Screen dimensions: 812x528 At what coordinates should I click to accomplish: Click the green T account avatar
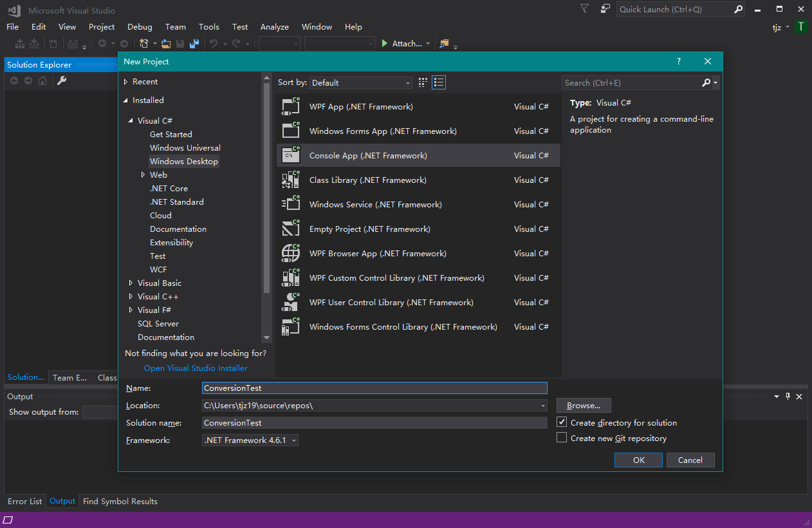point(800,27)
